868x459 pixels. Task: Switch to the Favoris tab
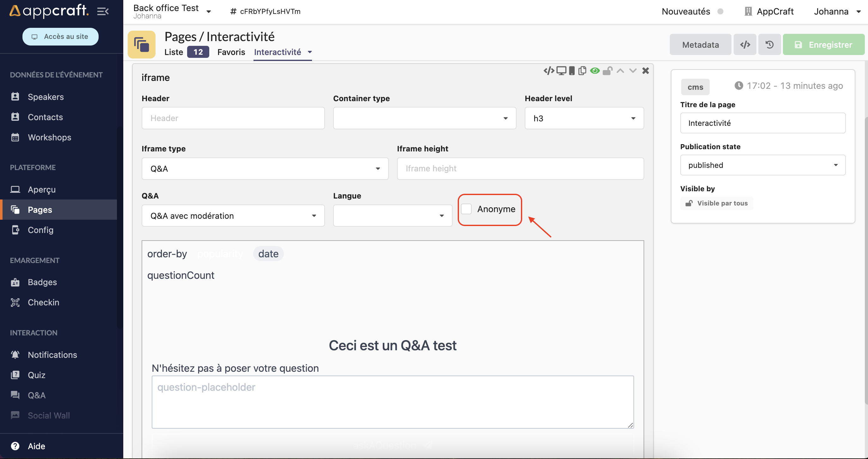231,52
